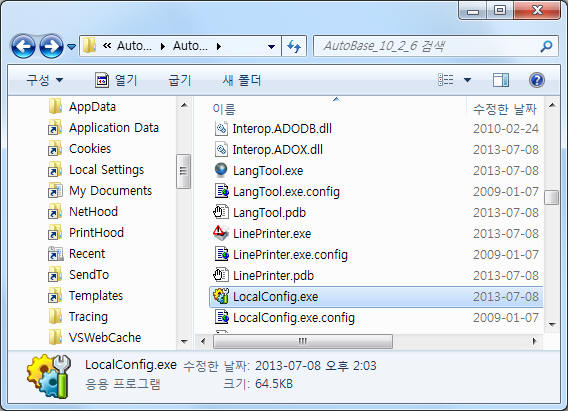Expand the address bar history dropdown
This screenshot has width=568, height=411.
pos(271,46)
